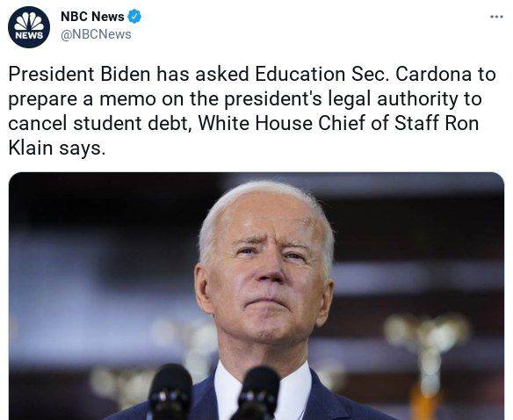Click Education Sec. Cardona in the tweet text
This screenshot has height=420, width=513.
363,74
